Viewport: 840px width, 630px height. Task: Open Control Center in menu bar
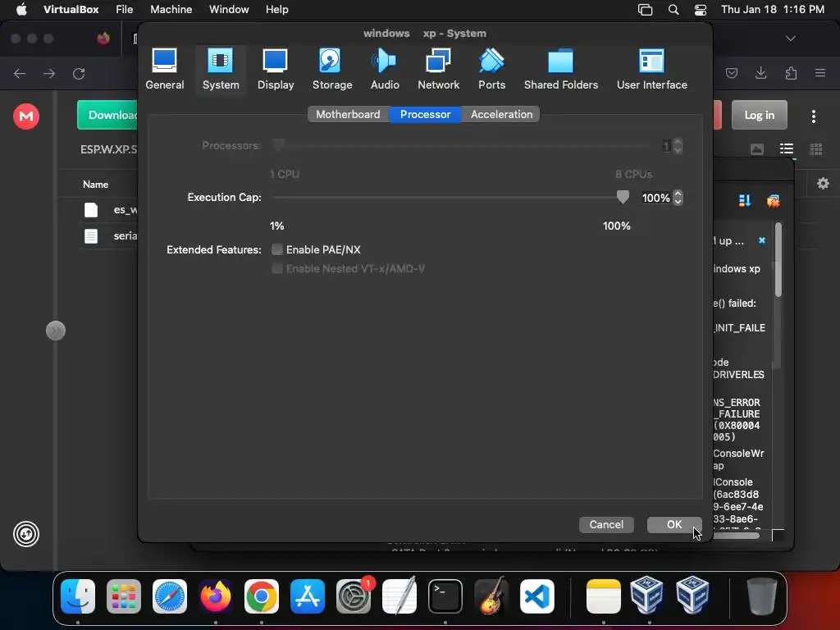coord(701,10)
